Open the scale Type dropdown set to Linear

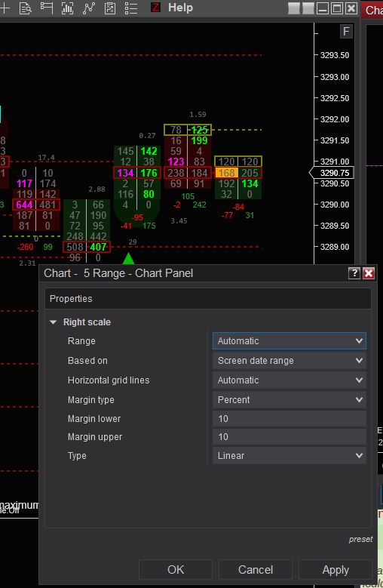290,456
